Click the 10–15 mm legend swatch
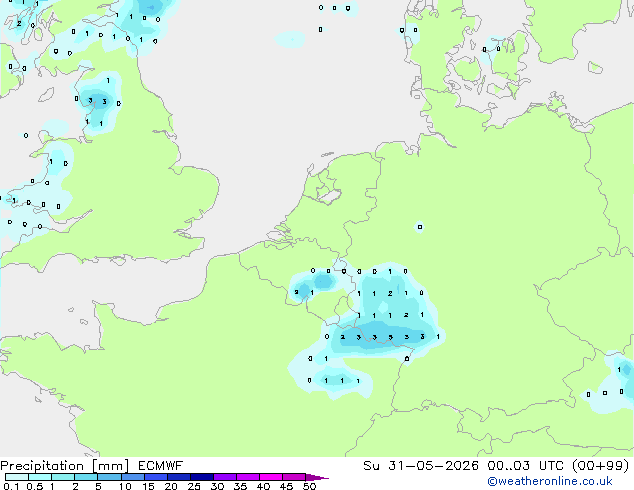Image resolution: width=634 pixels, height=490 pixels. (133, 477)
